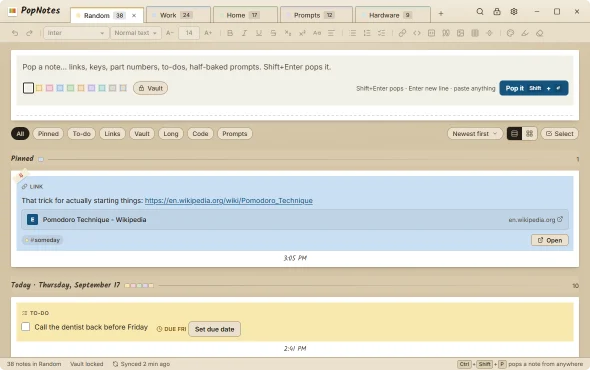Image resolution: width=590 pixels, height=370 pixels.
Task: Undo the last edit
Action: pyautogui.click(x=15, y=33)
